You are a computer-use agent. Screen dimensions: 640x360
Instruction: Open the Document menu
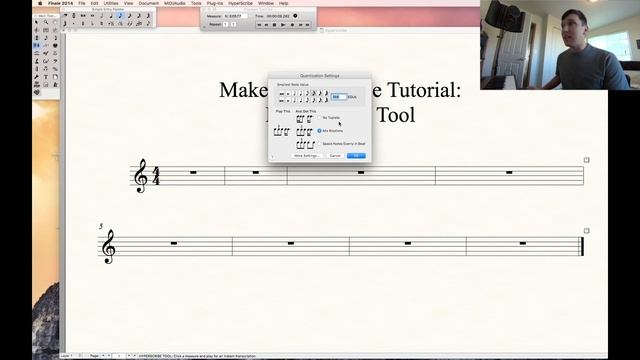point(149,3)
